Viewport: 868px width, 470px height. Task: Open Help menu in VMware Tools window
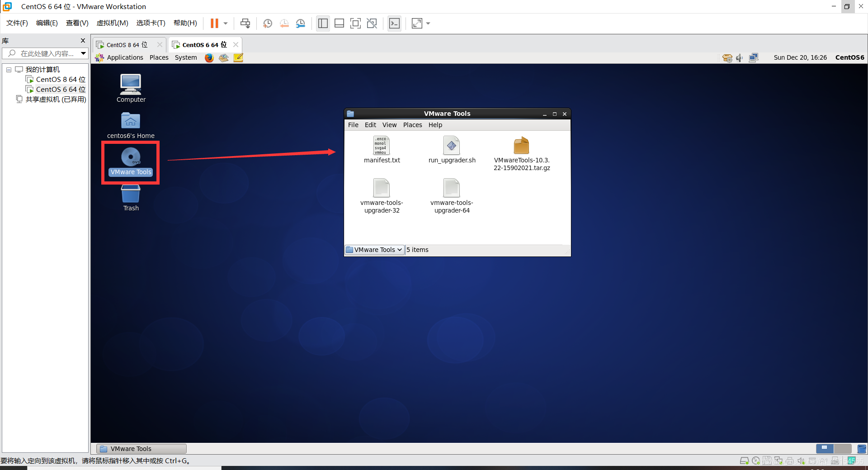point(435,125)
